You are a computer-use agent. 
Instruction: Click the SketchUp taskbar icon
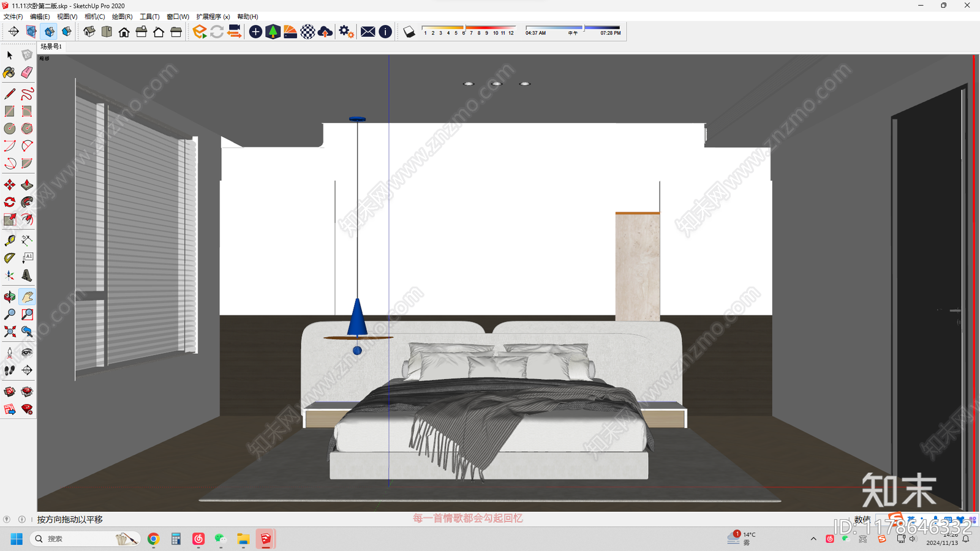pyautogui.click(x=265, y=539)
